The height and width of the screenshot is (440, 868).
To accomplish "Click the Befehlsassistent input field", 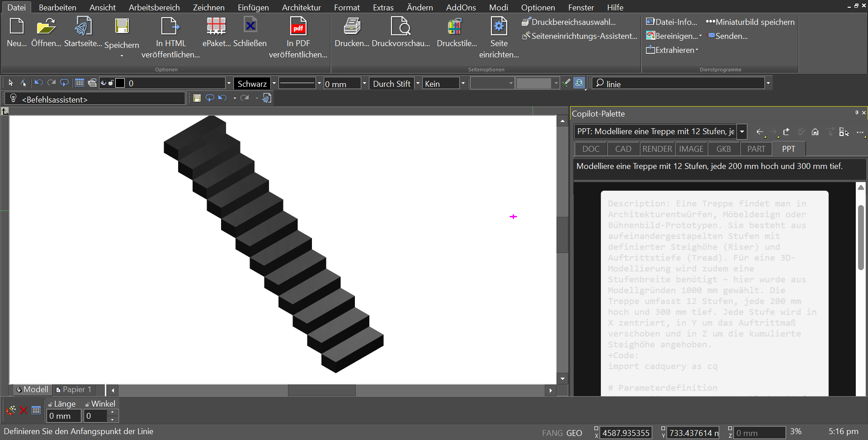I will [x=95, y=99].
